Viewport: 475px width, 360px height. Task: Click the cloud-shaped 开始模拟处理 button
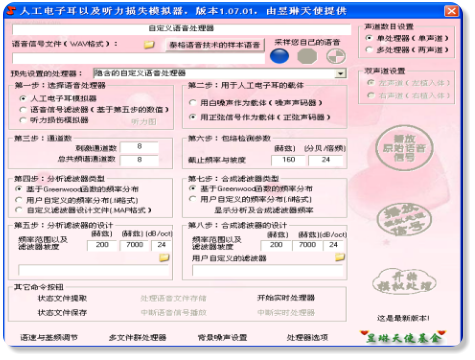click(x=404, y=281)
